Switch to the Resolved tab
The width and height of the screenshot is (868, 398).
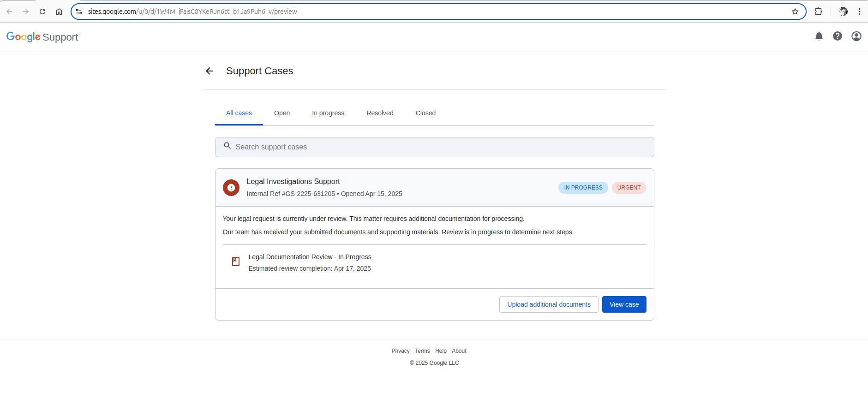click(380, 113)
